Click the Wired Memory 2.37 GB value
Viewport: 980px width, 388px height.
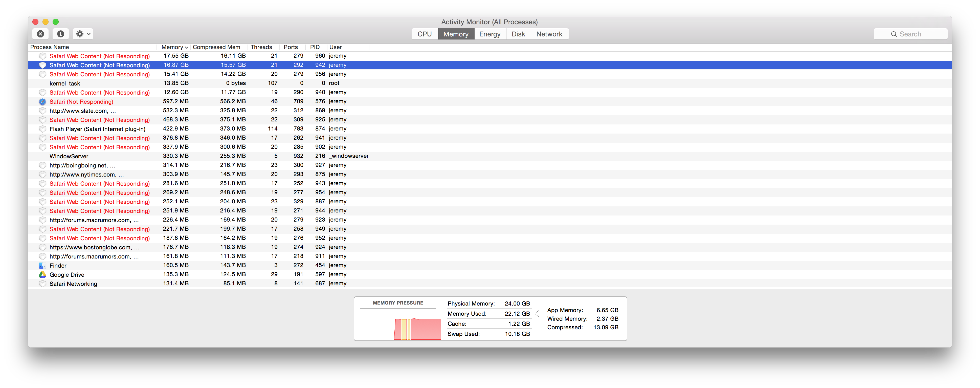(x=607, y=319)
